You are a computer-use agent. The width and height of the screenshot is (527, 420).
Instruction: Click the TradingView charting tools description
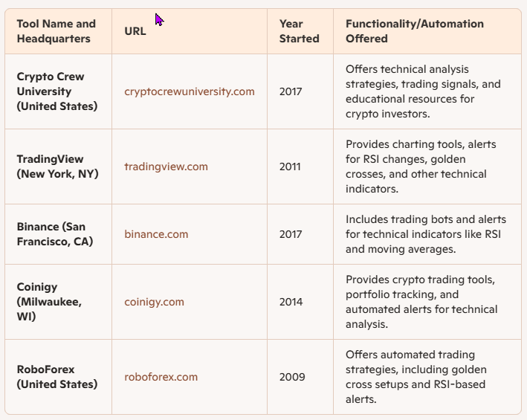421,167
